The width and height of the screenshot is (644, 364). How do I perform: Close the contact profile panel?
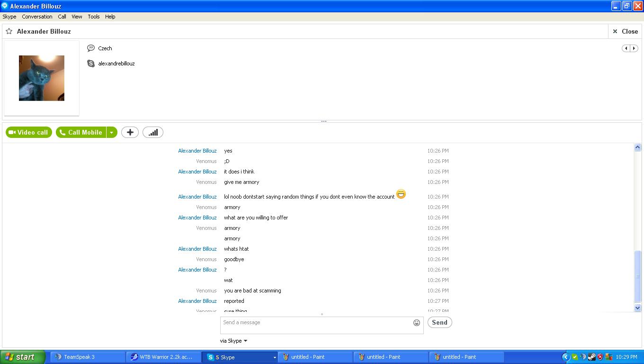[x=625, y=31]
